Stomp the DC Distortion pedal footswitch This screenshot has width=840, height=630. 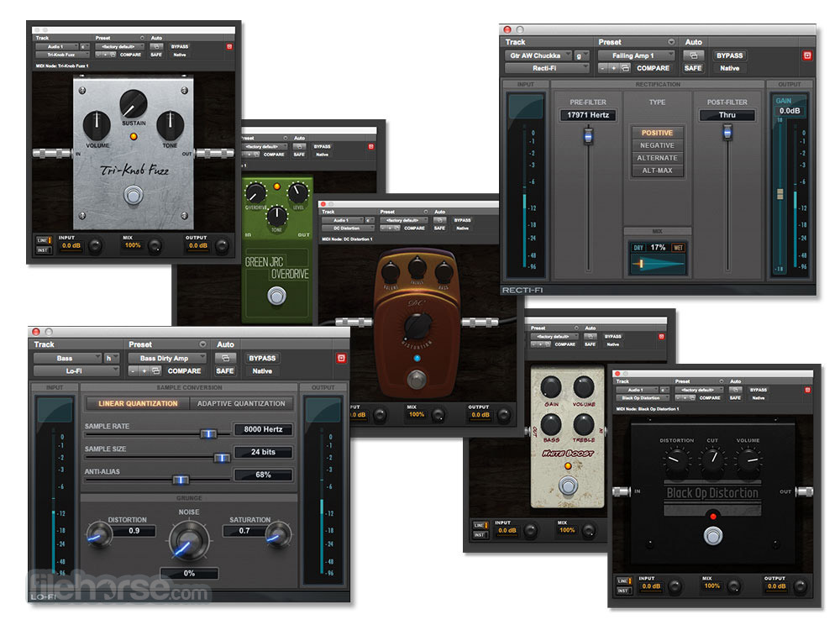point(417,379)
